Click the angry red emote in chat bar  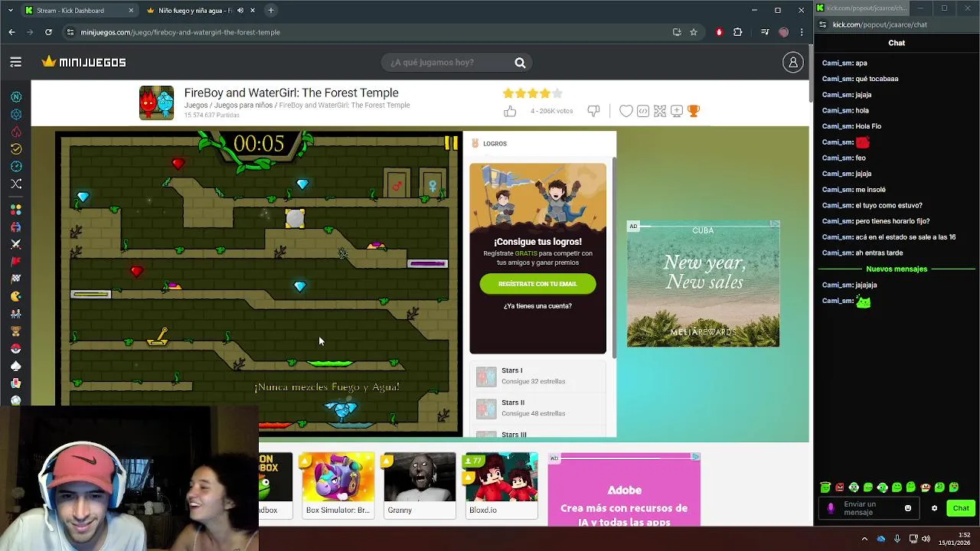click(x=840, y=487)
